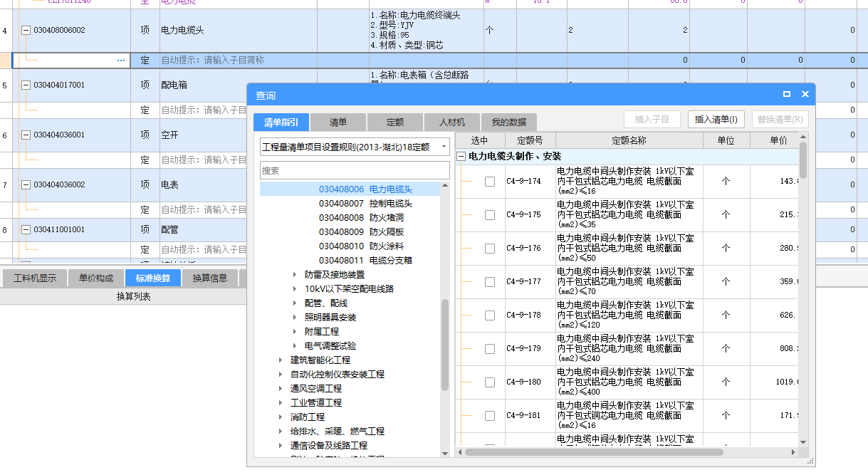Expand the 工业管道工程 node

point(281,403)
